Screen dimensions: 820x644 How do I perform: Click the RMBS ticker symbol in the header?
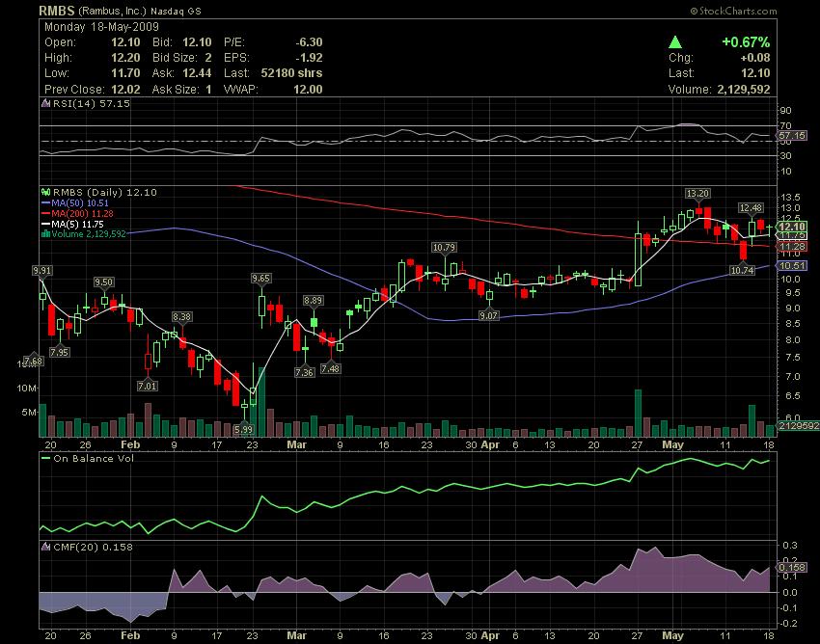tap(57, 11)
